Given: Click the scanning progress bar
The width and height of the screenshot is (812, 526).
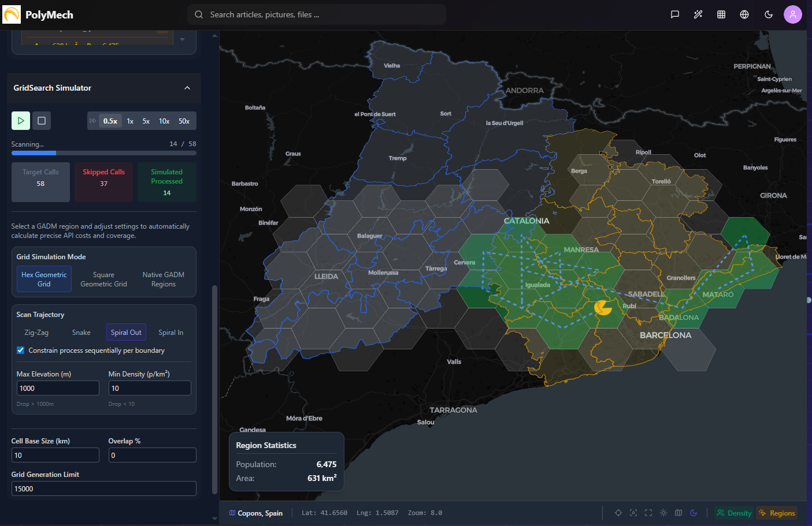Looking at the screenshot, I should point(104,153).
